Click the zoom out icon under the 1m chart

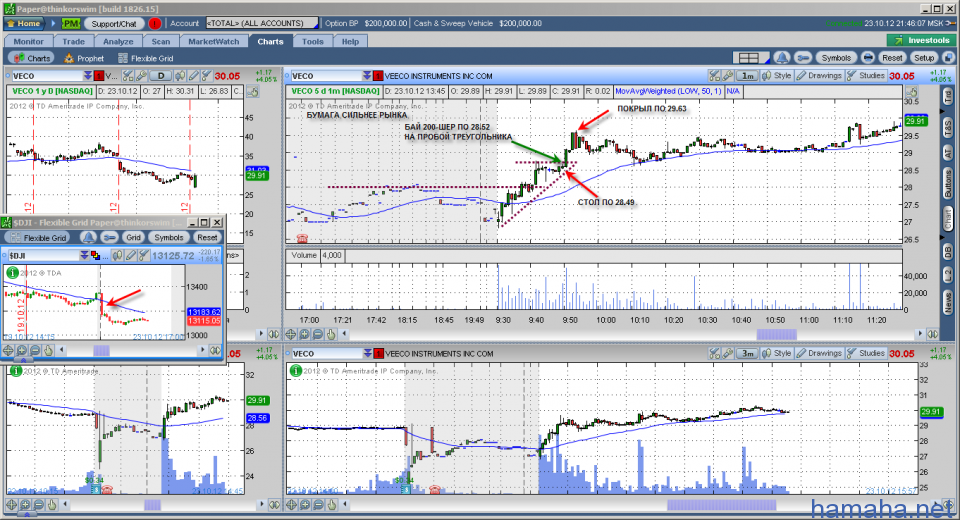[x=318, y=334]
